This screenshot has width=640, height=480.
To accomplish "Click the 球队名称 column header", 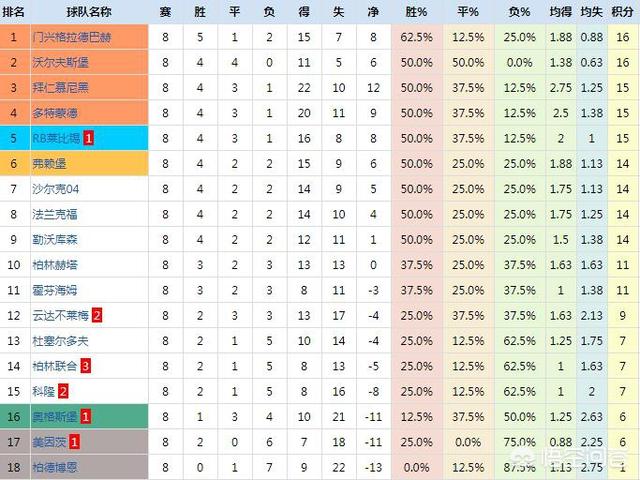I will click(x=89, y=12).
